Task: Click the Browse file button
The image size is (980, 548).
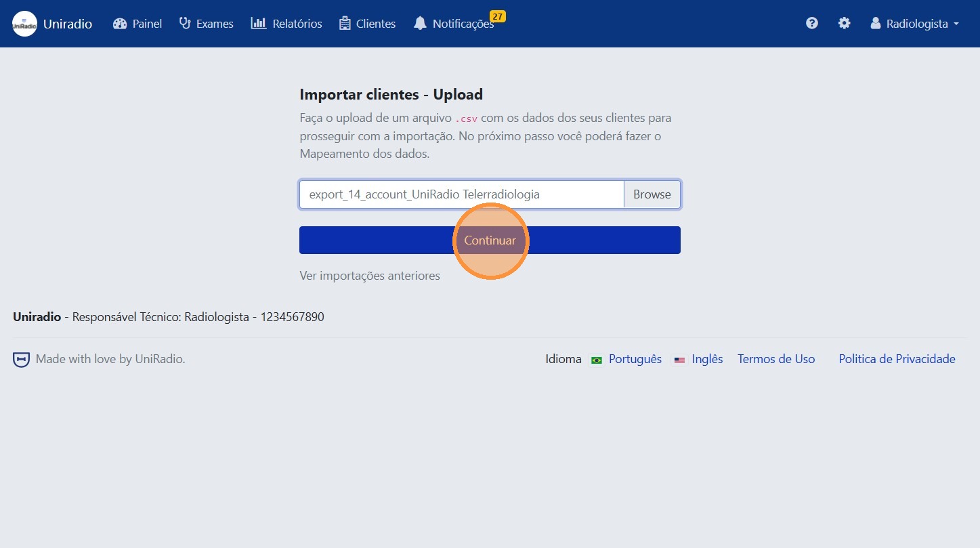Action: pos(652,194)
